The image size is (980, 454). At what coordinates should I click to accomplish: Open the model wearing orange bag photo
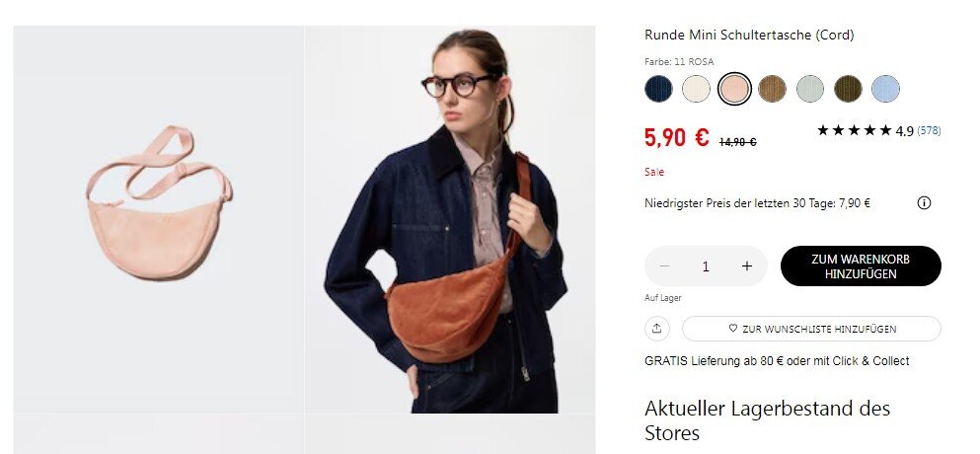tap(450, 219)
